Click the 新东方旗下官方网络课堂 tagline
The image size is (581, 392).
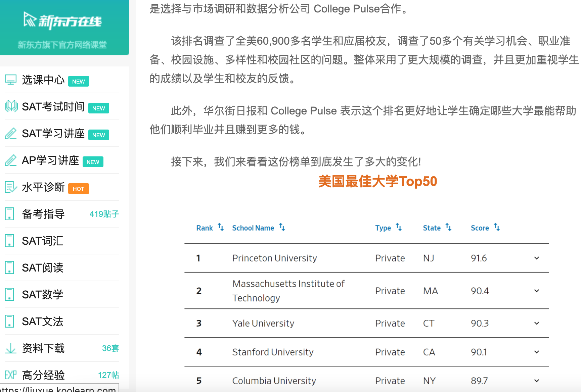click(62, 45)
